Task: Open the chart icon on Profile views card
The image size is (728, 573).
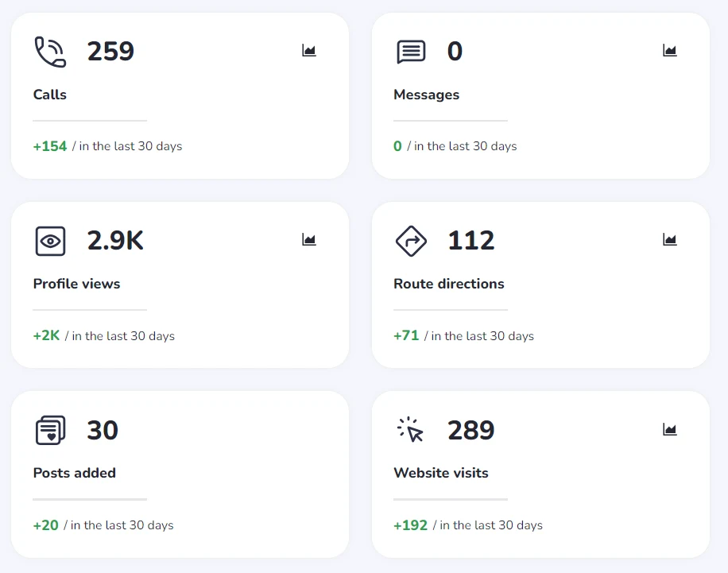Action: [308, 239]
